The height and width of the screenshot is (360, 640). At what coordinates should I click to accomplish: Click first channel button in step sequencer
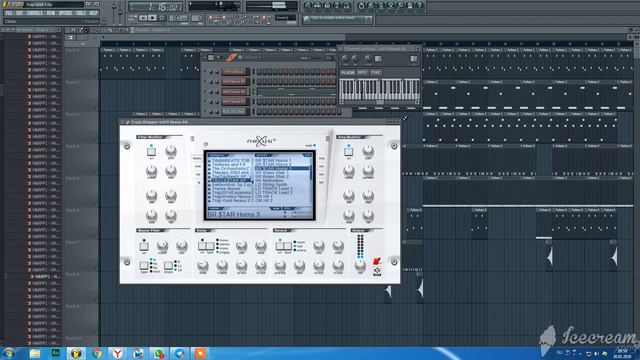pyautogui.click(x=236, y=72)
